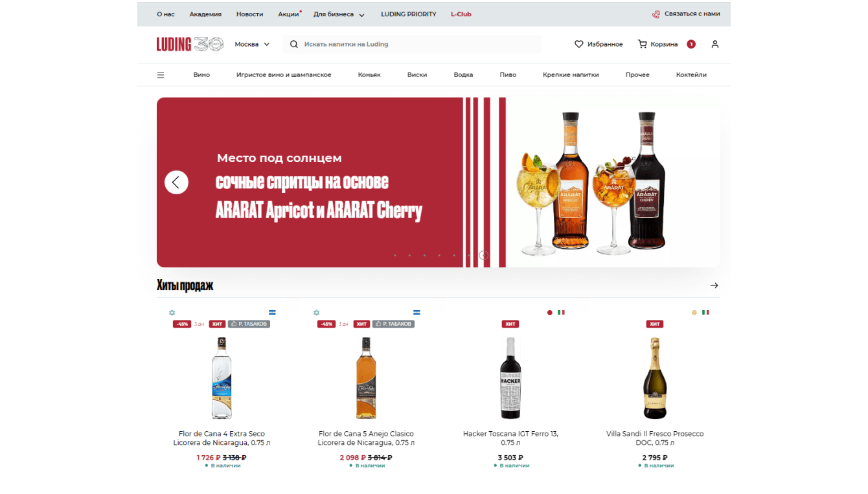
Task: Click the ARARAT spritz promo banner
Action: click(438, 182)
